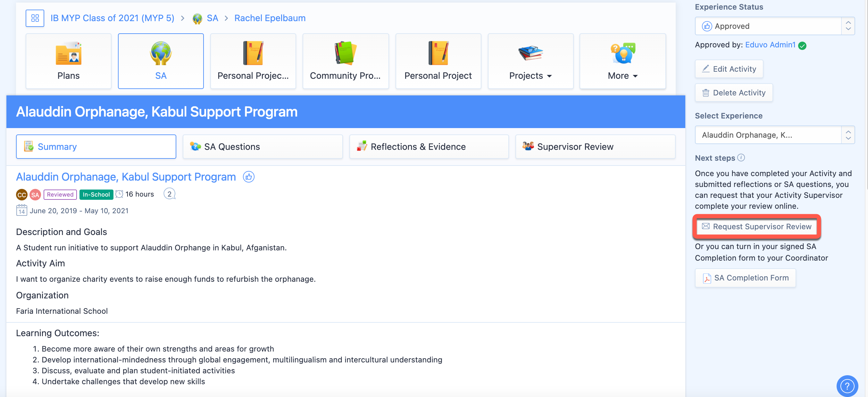Click the Next steps info icon
The image size is (868, 397).
click(741, 158)
